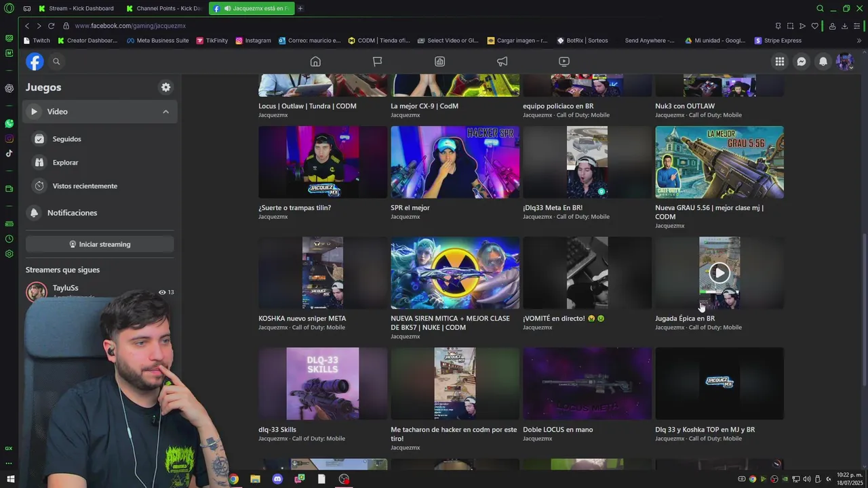The width and height of the screenshot is (868, 488).
Task: Click the pin icon in address bar
Action: (778, 26)
